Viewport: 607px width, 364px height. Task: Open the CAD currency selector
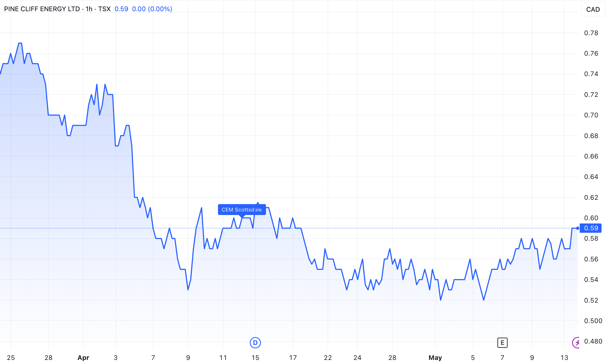tap(593, 10)
